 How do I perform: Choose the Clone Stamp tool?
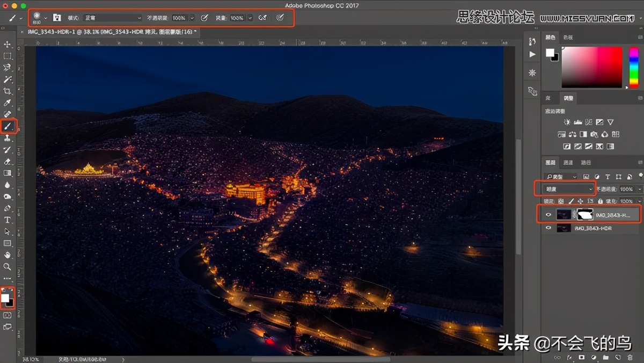[8, 138]
